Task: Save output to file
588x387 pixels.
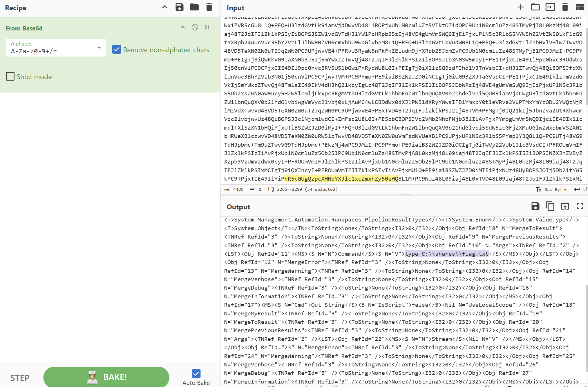Action: pyautogui.click(x=535, y=206)
